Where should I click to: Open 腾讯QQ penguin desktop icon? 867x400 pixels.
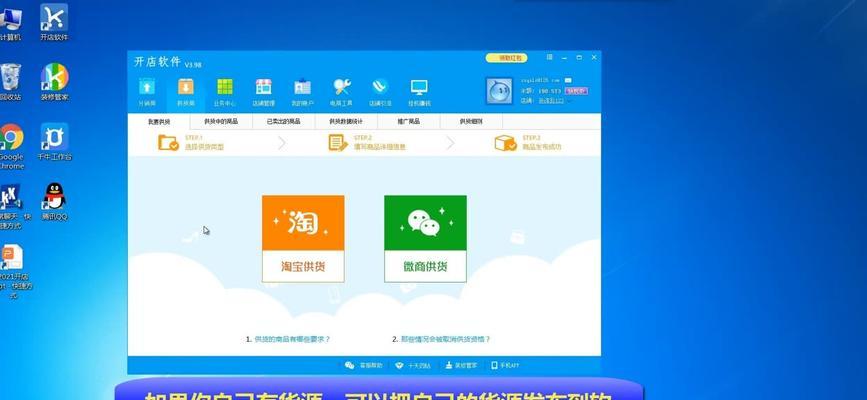[54, 201]
